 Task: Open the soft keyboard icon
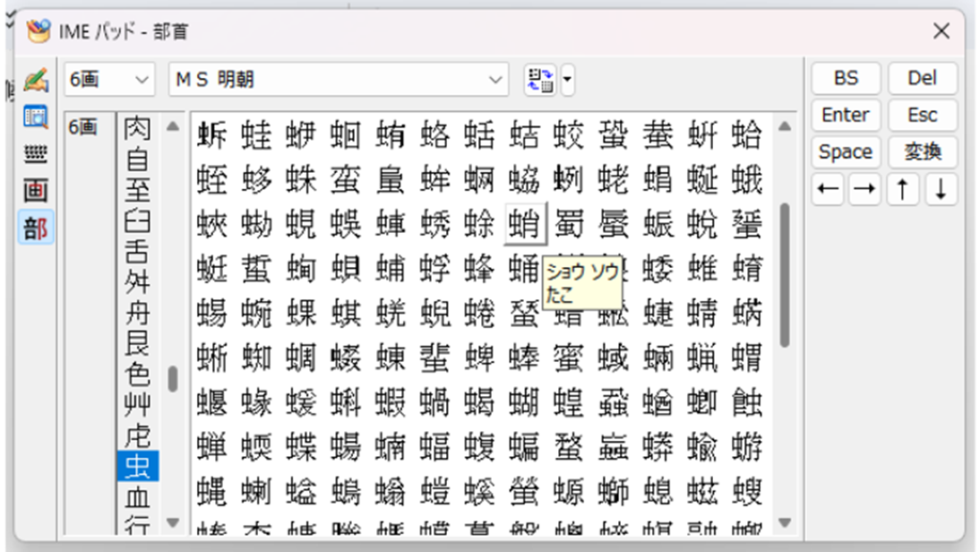[36, 153]
